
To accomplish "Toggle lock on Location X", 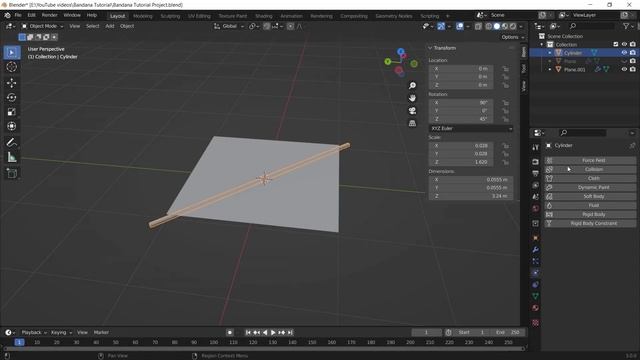I will [505, 69].
